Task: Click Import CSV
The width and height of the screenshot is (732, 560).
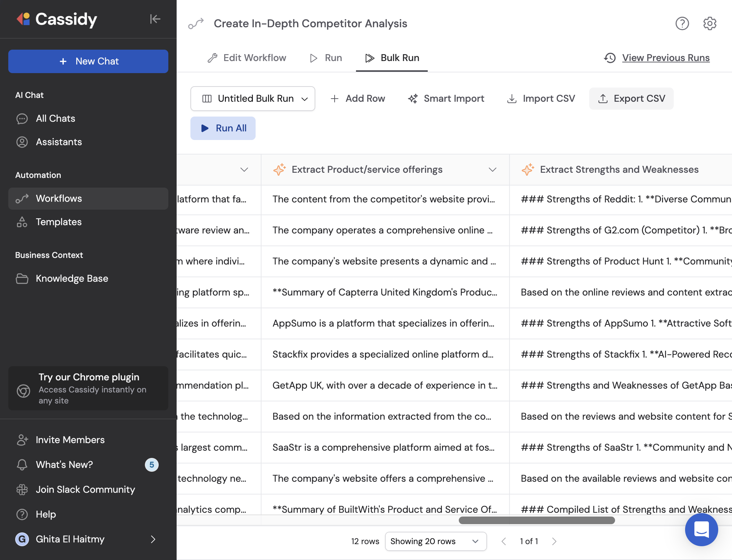Action: tap(541, 99)
